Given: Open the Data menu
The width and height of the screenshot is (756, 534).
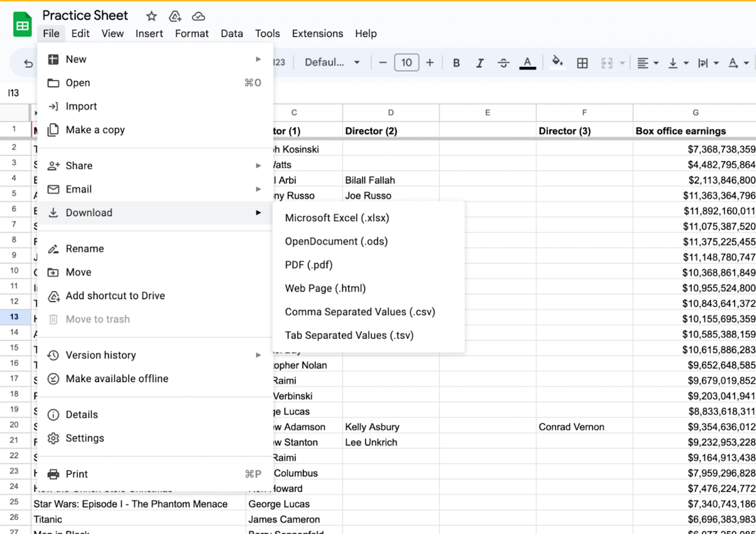Looking at the screenshot, I should [232, 33].
